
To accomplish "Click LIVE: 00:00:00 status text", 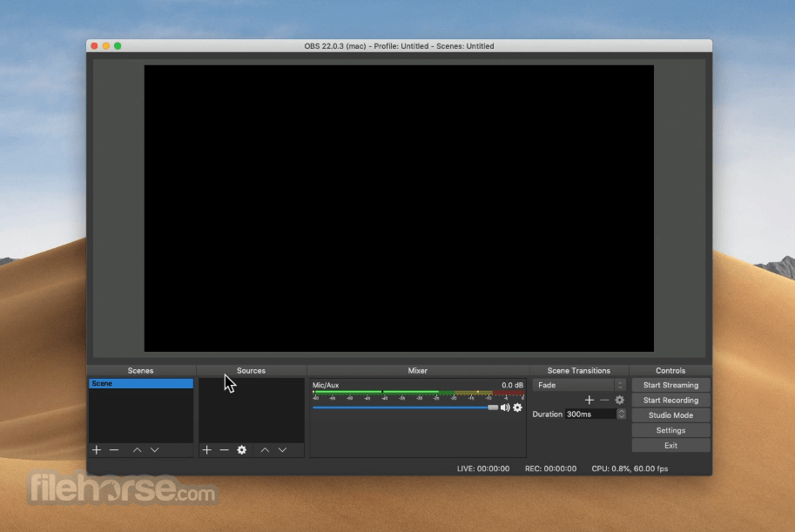I will coord(483,468).
